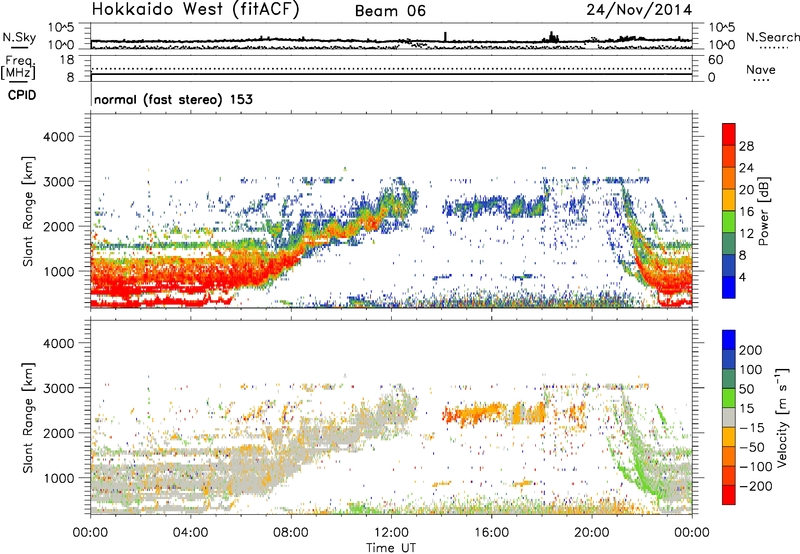Screen dimensions: 800x554
Task: Click the '16:00' time tick label
Action: click(x=491, y=533)
